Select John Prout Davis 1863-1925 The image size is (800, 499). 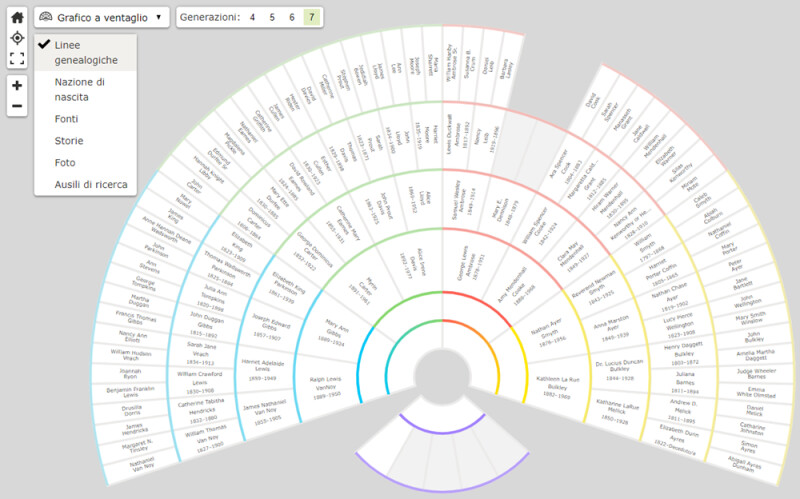[381, 208]
